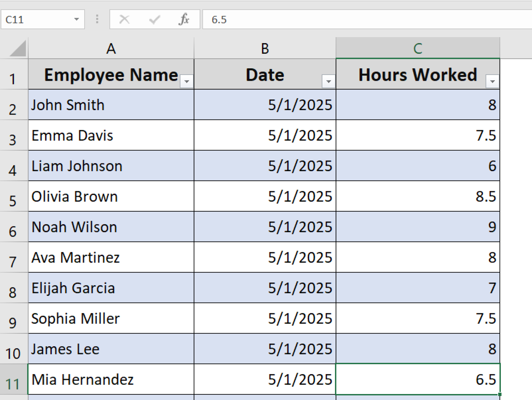Screen dimensions: 532x400
Task: Click Mia Hernandez's hours cell showing 6.5
Action: click(418, 380)
